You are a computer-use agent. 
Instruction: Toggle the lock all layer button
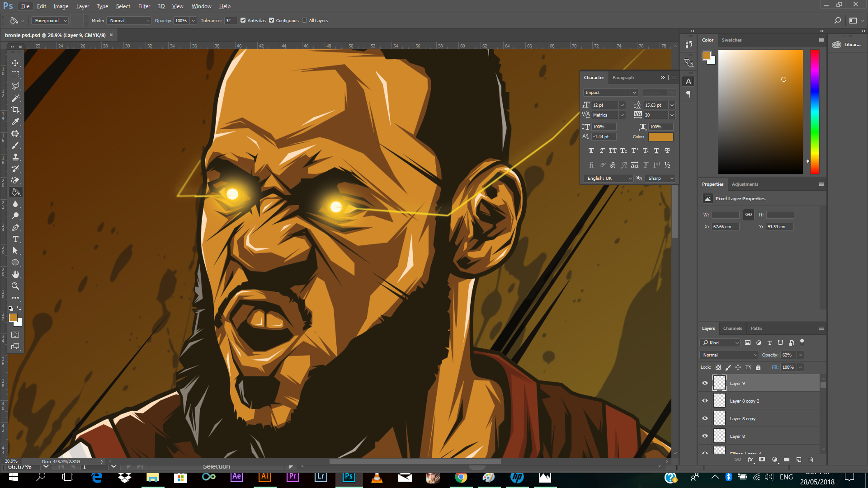point(758,367)
